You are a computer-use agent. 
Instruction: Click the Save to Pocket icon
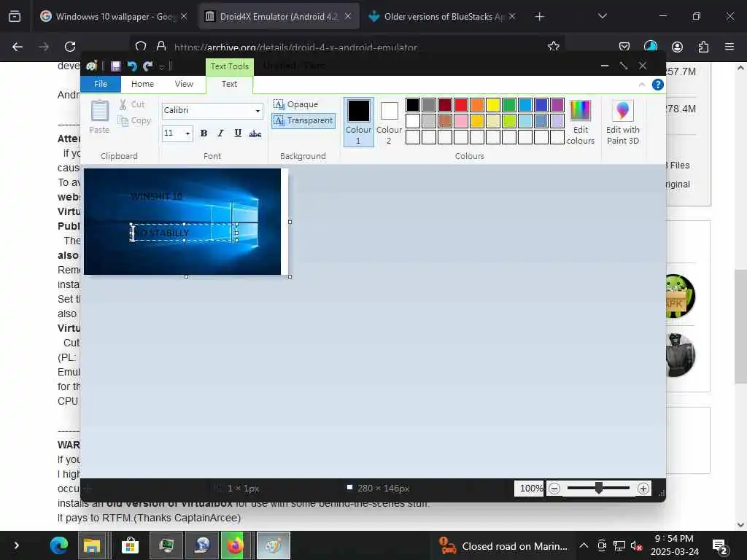click(624, 47)
